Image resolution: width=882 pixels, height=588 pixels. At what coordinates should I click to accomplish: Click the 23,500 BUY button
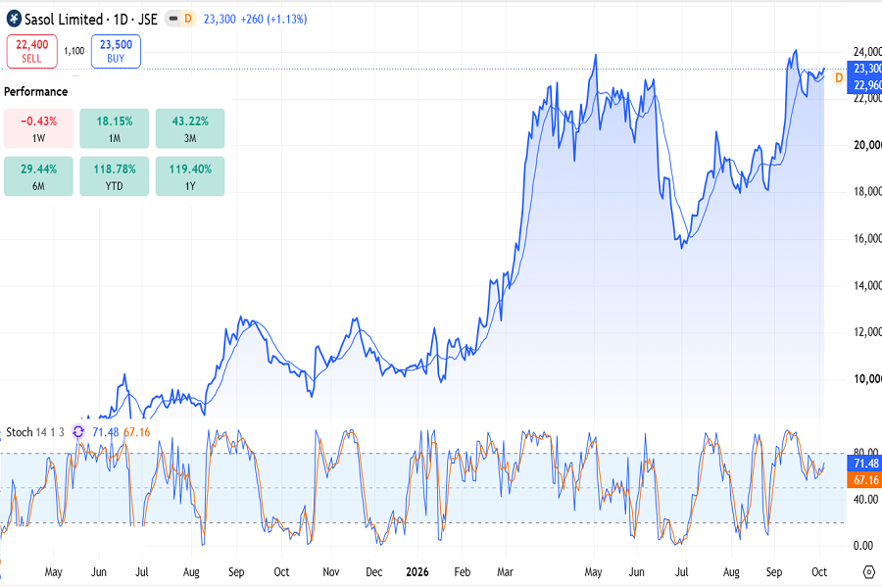116,51
